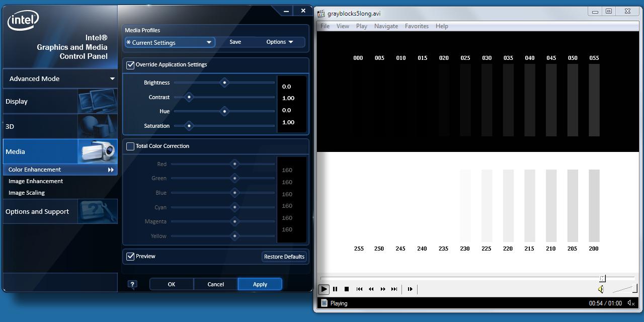Image resolution: width=644 pixels, height=322 pixels.
Task: Click the help question mark icon
Action: point(132,284)
